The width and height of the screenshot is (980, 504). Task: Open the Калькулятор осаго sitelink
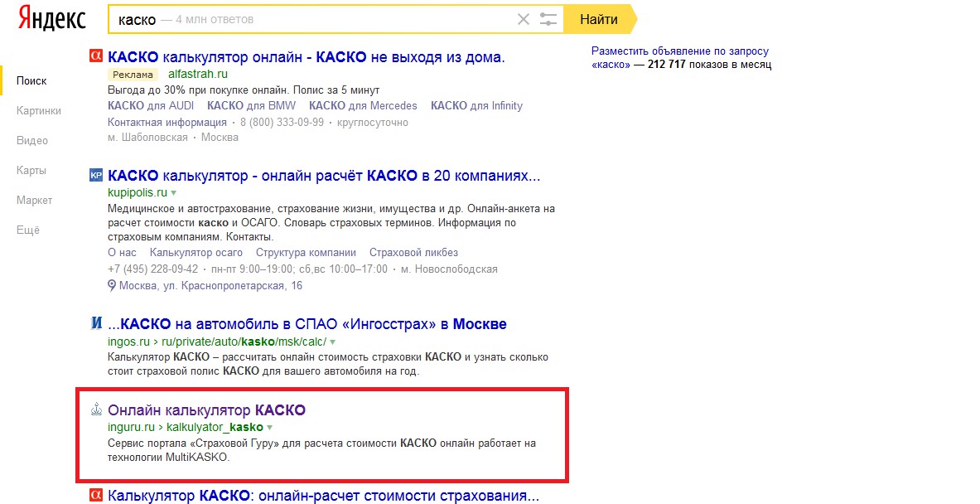click(x=196, y=253)
